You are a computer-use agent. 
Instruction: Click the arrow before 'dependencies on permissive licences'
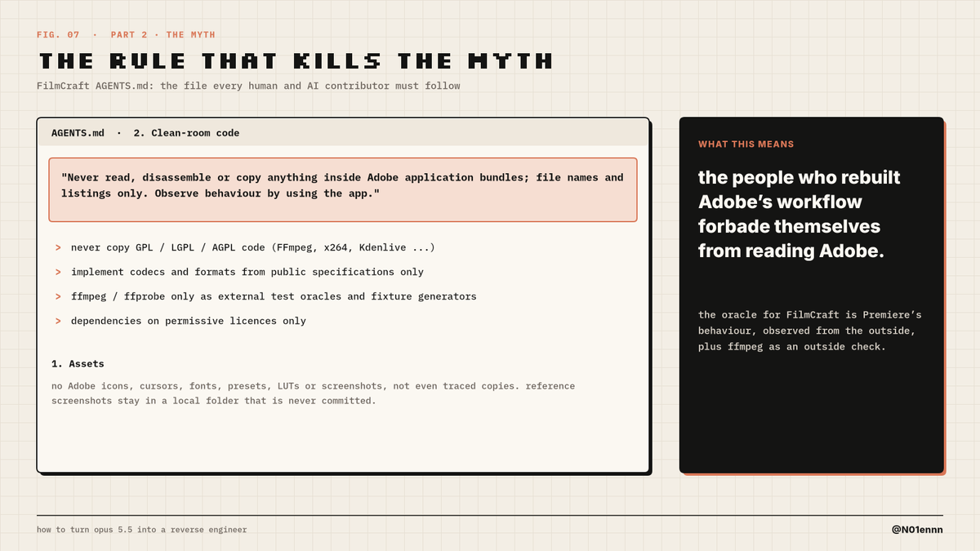(x=58, y=321)
